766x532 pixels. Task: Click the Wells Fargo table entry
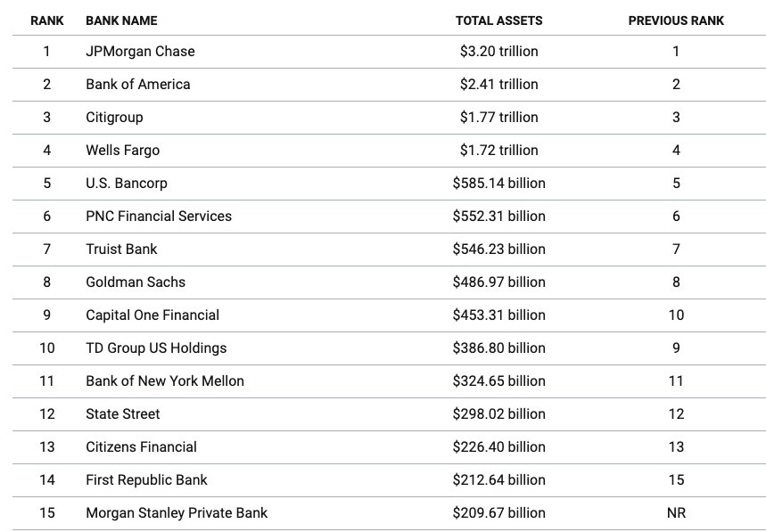coord(122,151)
